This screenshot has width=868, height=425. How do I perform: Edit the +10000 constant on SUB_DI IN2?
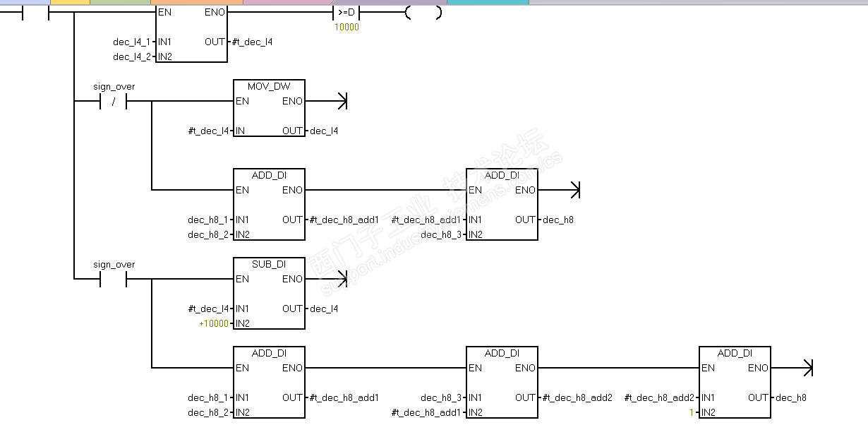point(214,323)
